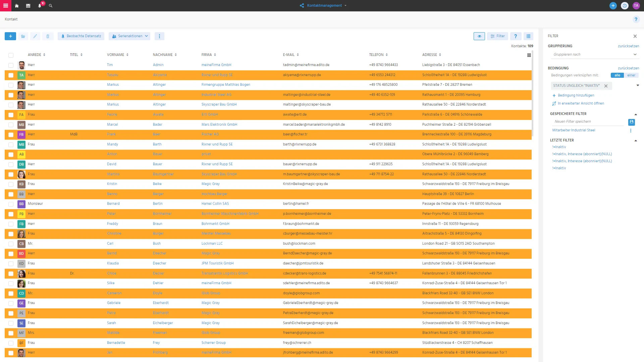Sort table by Adresse column
This screenshot has width=644, height=362.
[x=432, y=55]
